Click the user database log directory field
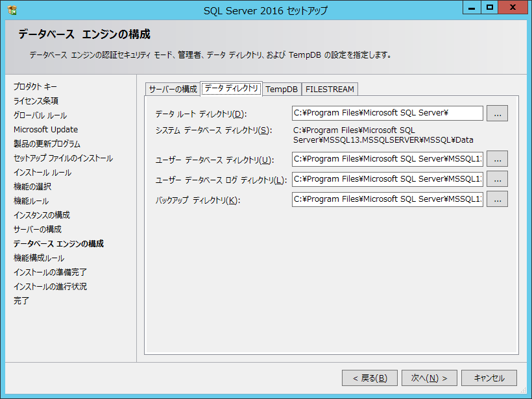 tap(387, 179)
